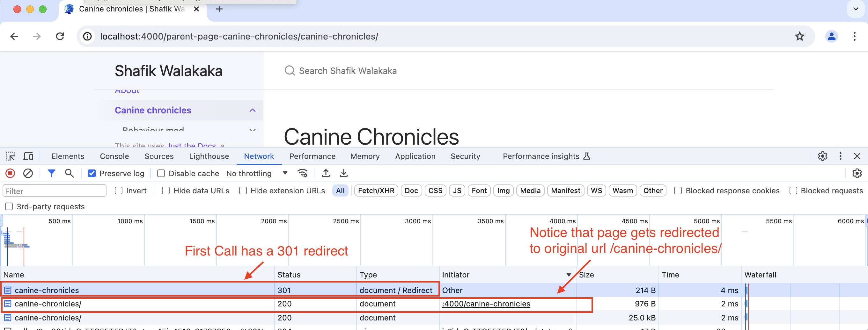Click the Shafik Walakaka site title
The height and width of the screenshot is (330, 868).
[168, 71]
